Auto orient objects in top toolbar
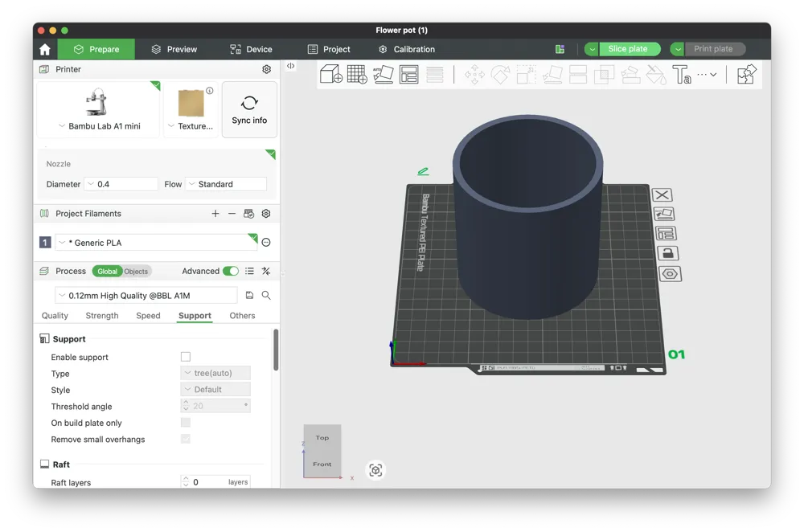Image resolution: width=804 pixels, height=532 pixels. (383, 74)
